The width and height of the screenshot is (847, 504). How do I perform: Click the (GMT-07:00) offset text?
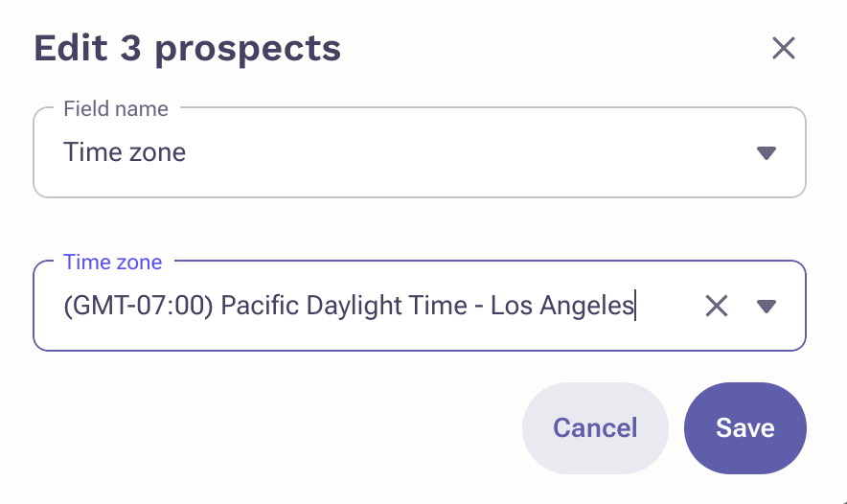coord(138,306)
